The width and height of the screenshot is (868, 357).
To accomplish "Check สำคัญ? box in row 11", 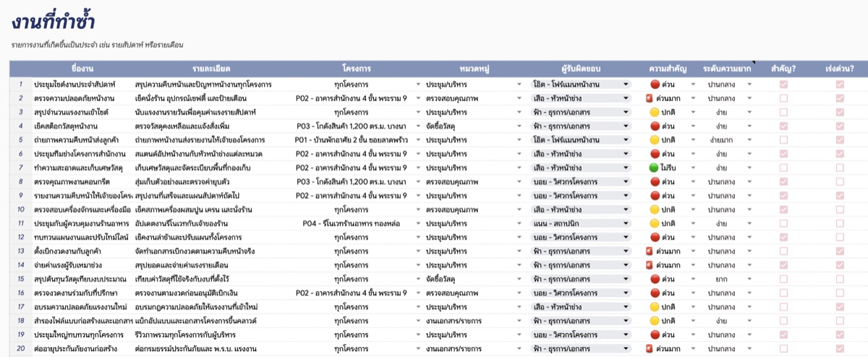I will [x=783, y=223].
